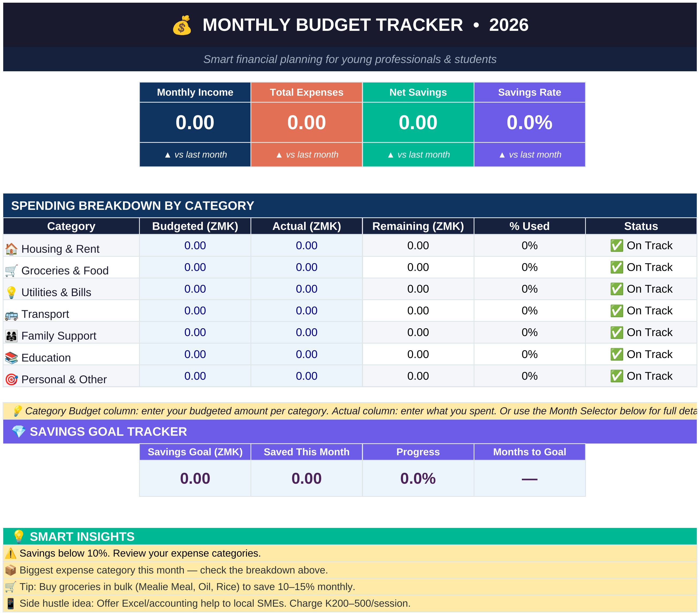Select the Savings Goal (ZMK) value cell
Viewport: 700px width, 615px height.
click(195, 478)
